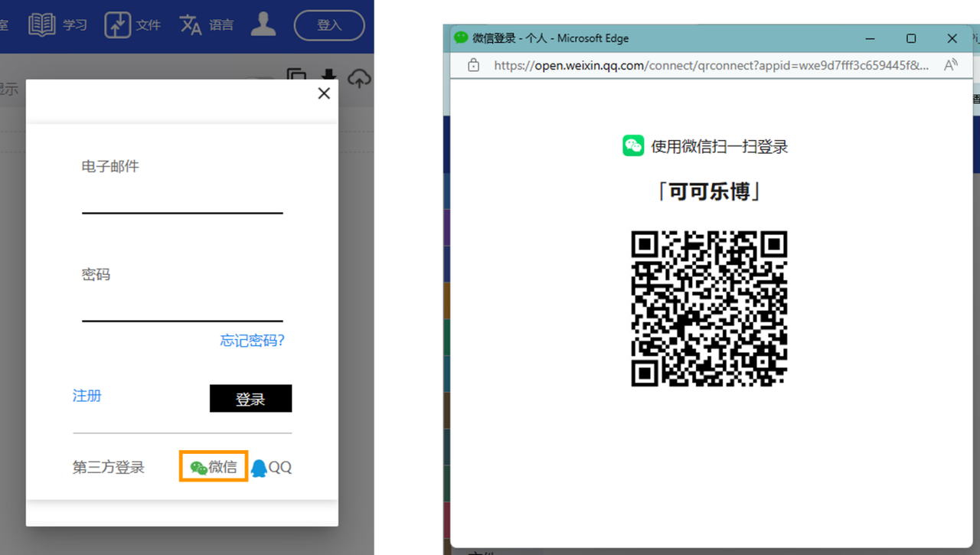Close the login dialog with X
The height and width of the screenshot is (555, 980).
pos(324,93)
